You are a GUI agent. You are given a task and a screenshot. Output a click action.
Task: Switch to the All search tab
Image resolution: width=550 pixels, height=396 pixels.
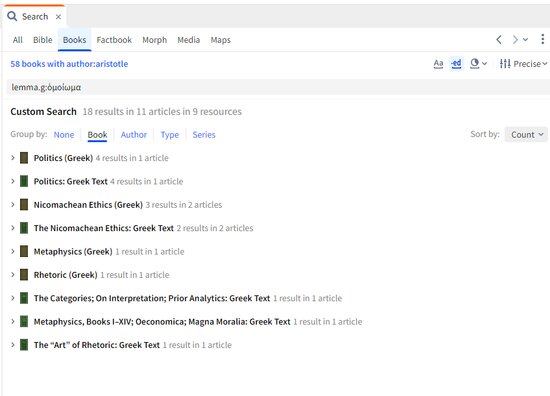point(18,40)
